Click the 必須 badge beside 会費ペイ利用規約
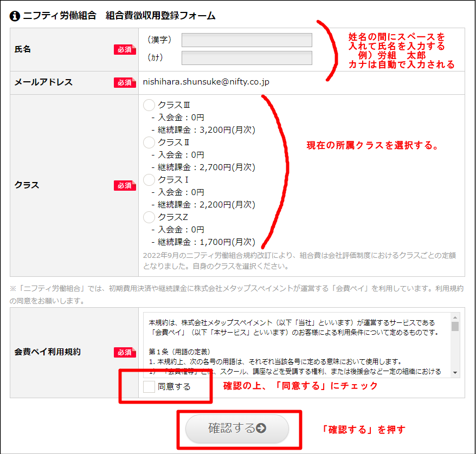476x454 pixels. point(124,352)
